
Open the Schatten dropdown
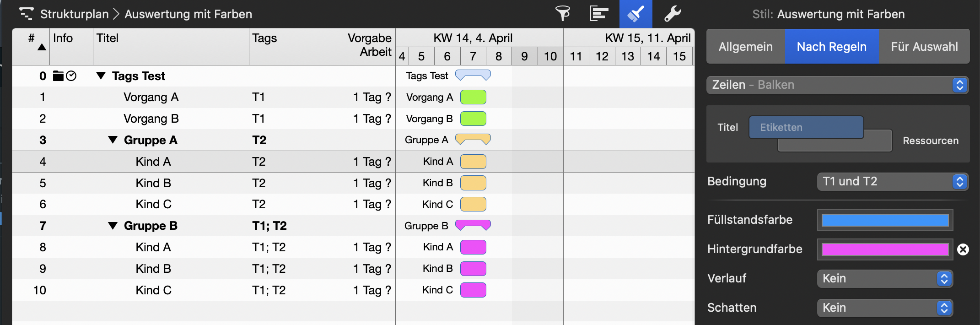(884, 308)
